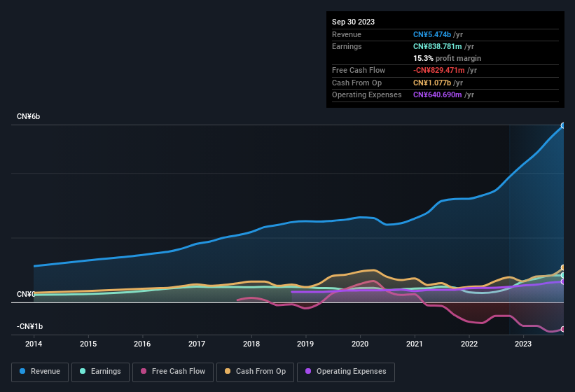Screen dimensions: 575x392
Task: Click the 2023 year axis label
Action: tap(522, 344)
